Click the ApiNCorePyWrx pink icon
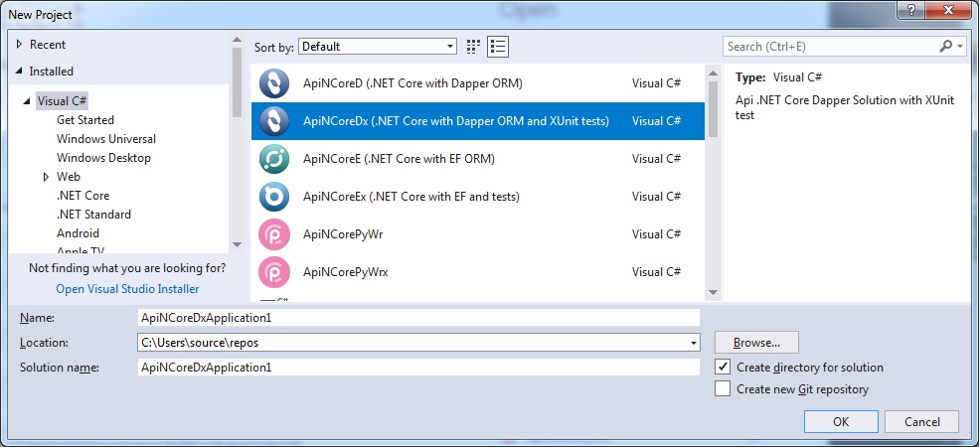Viewport: 980px width, 447px height. pos(273,272)
